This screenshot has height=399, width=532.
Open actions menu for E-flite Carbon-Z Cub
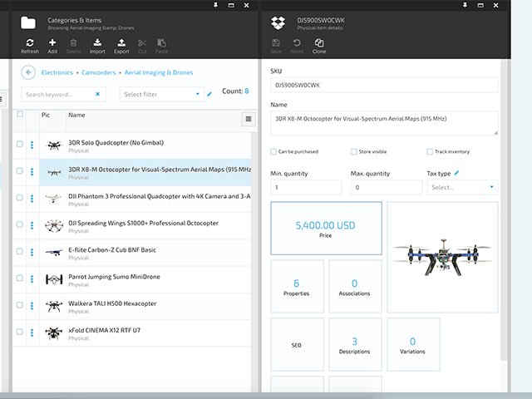(32, 252)
